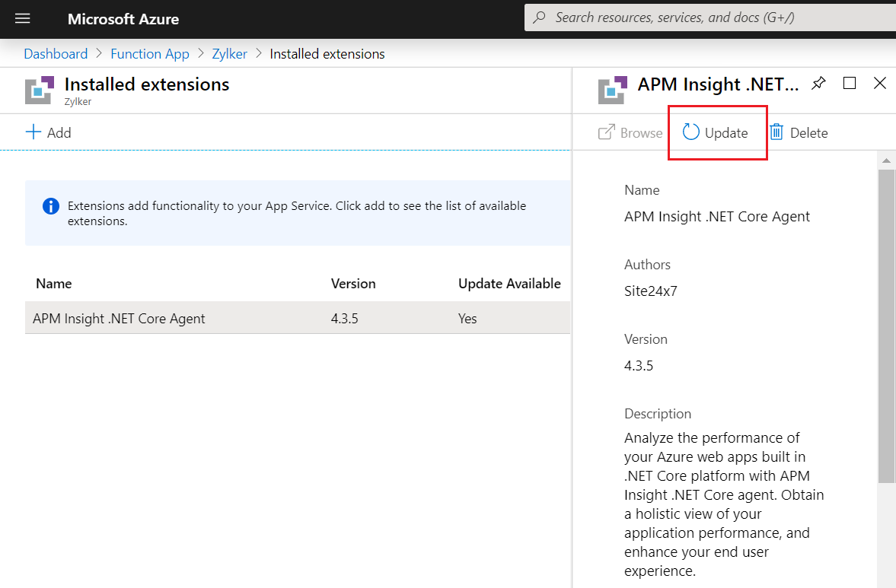Viewport: 896px width, 588px height.
Task: Click the APM Insight panel extension icon
Action: click(613, 90)
